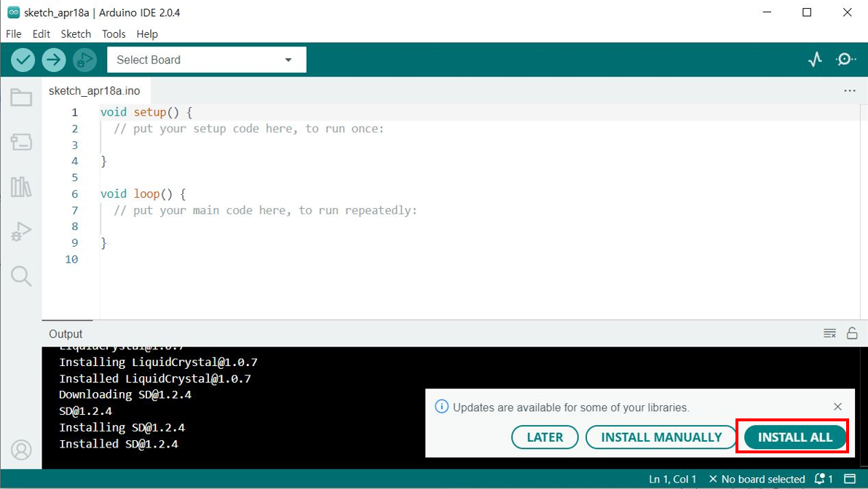Dismiss the library updates notification
Viewport: 868px width, 489px height.
click(837, 407)
